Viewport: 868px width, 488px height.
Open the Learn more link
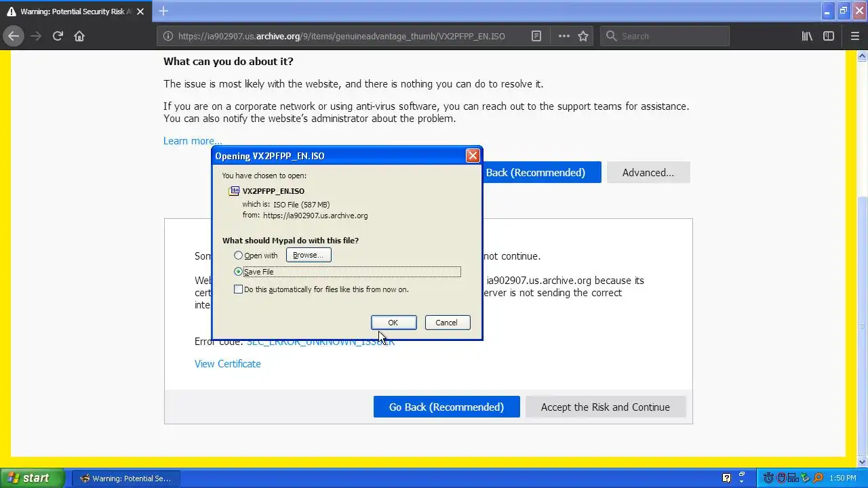193,141
